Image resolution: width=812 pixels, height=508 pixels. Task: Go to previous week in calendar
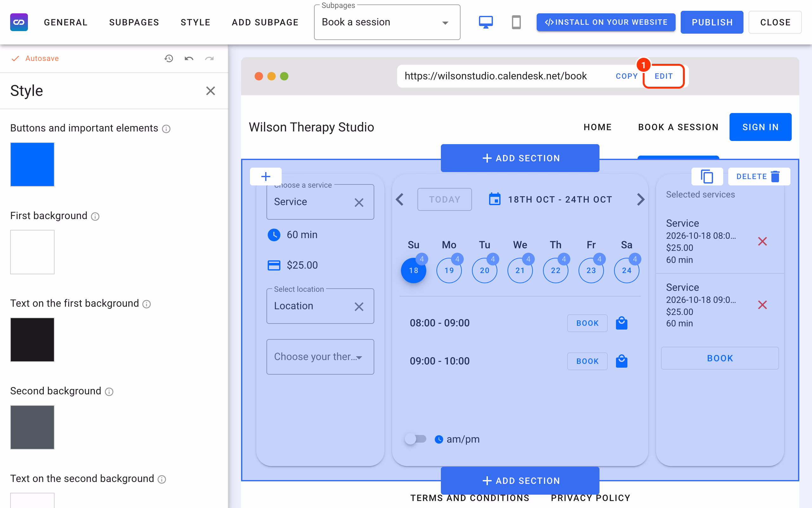400,200
